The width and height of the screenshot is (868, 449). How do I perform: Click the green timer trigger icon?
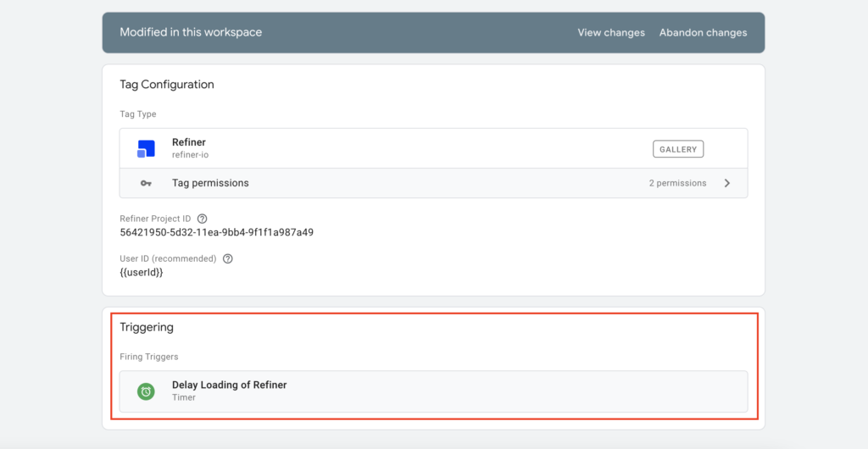146,391
